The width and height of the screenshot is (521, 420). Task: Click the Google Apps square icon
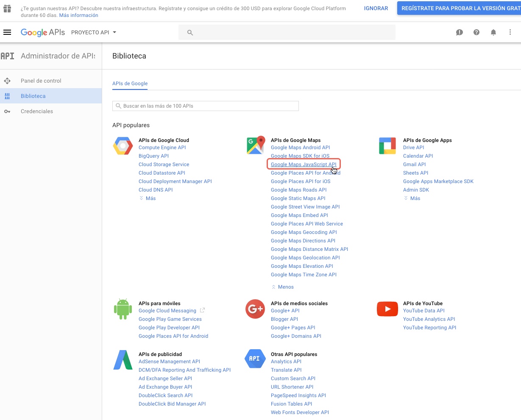point(387,146)
